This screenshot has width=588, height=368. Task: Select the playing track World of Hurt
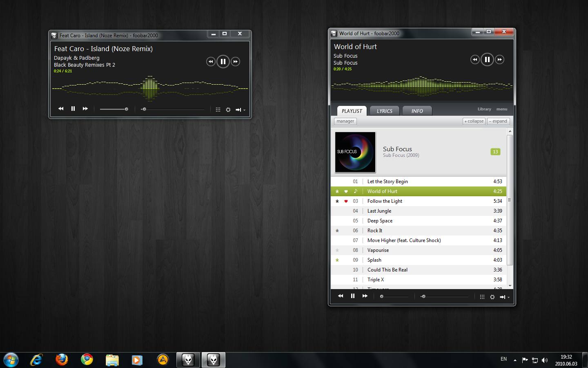pos(419,191)
